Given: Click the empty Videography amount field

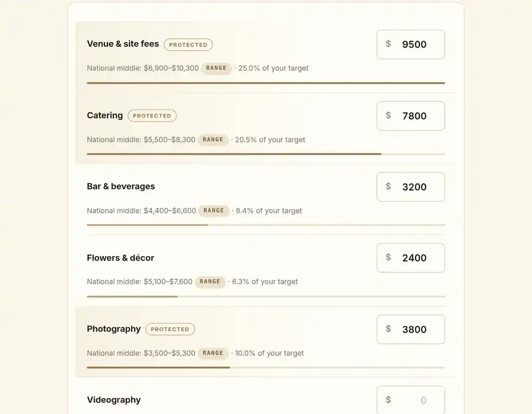Looking at the screenshot, I should tap(411, 400).
